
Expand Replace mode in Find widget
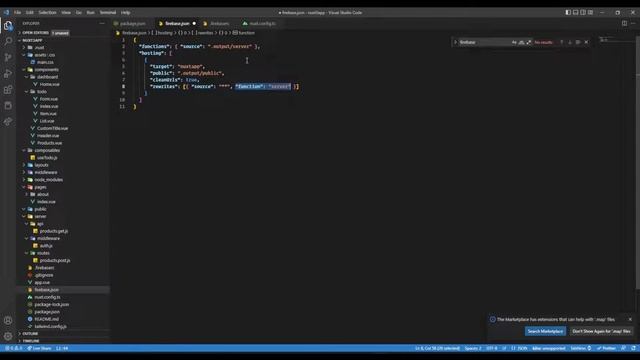pos(456,42)
